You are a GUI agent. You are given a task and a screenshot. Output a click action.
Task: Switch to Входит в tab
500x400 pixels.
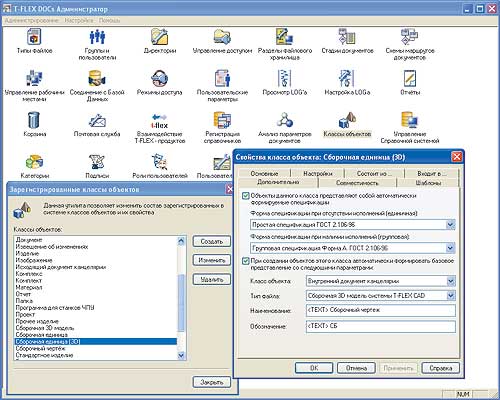(431, 173)
